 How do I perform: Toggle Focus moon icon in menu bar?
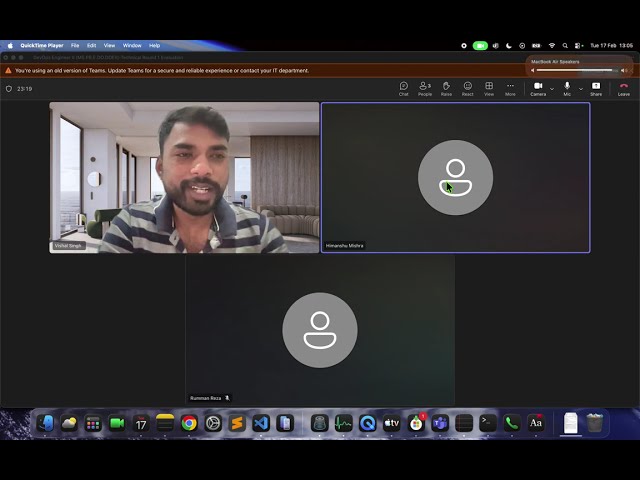[509, 46]
